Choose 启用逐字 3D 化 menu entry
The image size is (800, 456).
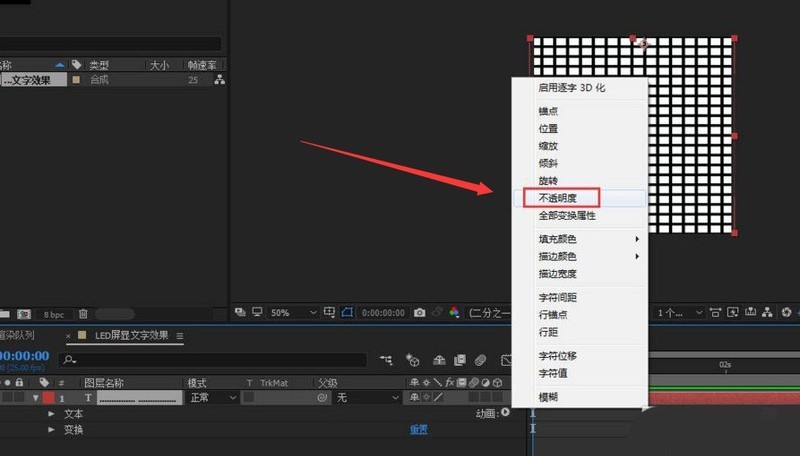click(572, 88)
